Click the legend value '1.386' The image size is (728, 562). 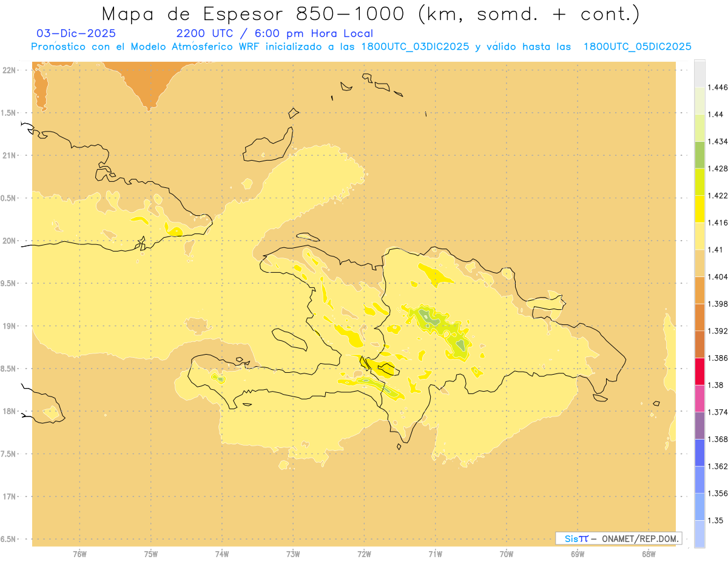(x=718, y=358)
